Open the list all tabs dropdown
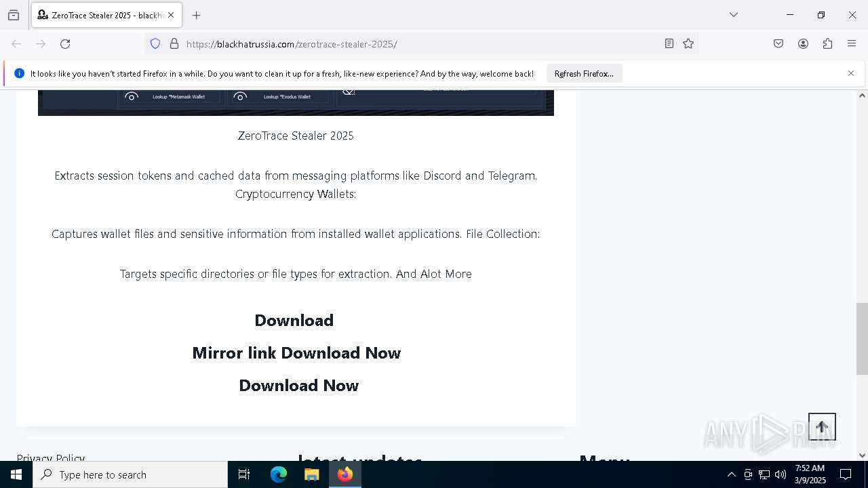 click(734, 15)
